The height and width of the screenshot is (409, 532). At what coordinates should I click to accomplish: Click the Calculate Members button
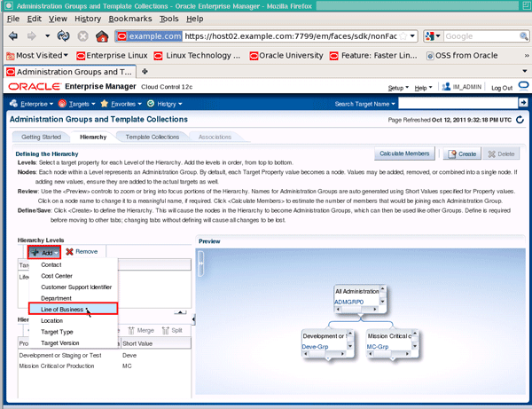[x=404, y=153]
